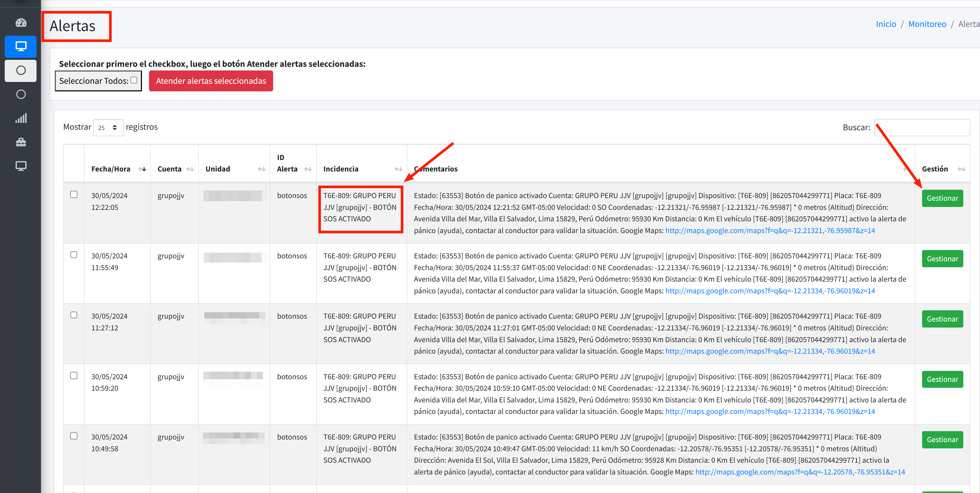Click the bottom monitor icon in sidebar
Screen dimensions: 980x493
pos(21,166)
